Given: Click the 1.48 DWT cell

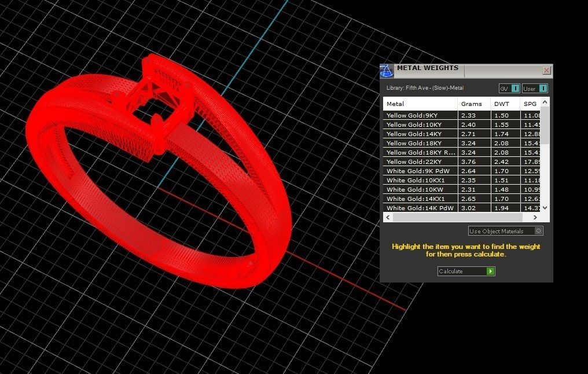Looking at the screenshot, I should click(x=505, y=189).
